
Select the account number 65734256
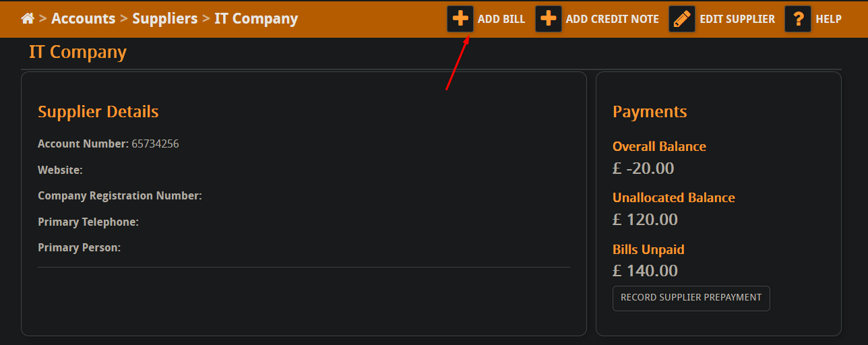[x=155, y=144]
